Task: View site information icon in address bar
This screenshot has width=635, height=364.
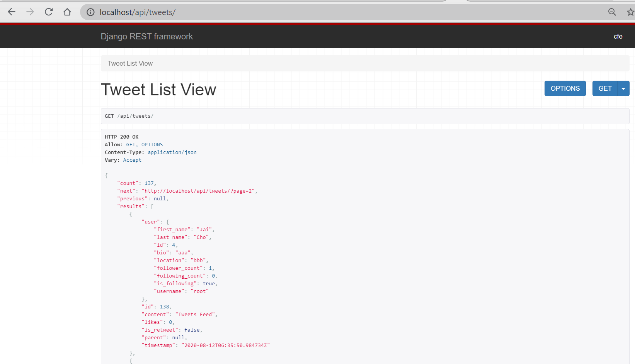Action: pyautogui.click(x=90, y=12)
